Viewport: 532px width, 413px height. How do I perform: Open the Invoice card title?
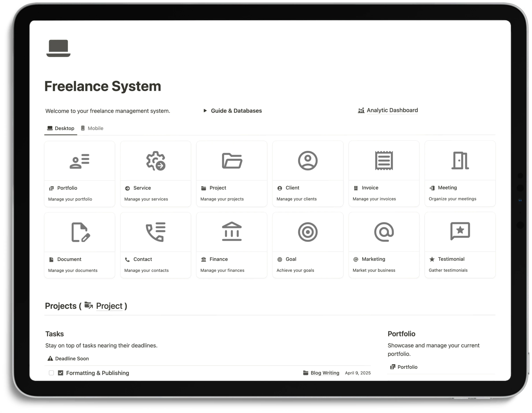coord(370,188)
